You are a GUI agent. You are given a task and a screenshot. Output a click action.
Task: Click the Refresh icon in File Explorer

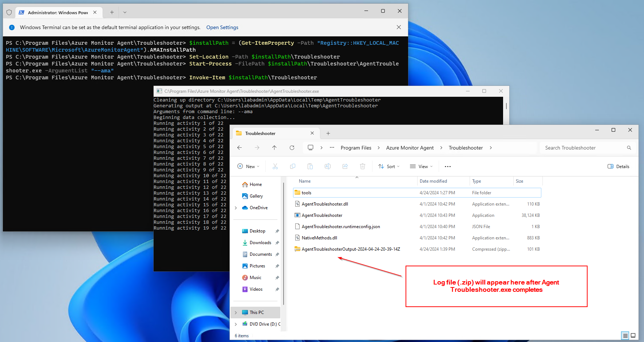tap(292, 148)
